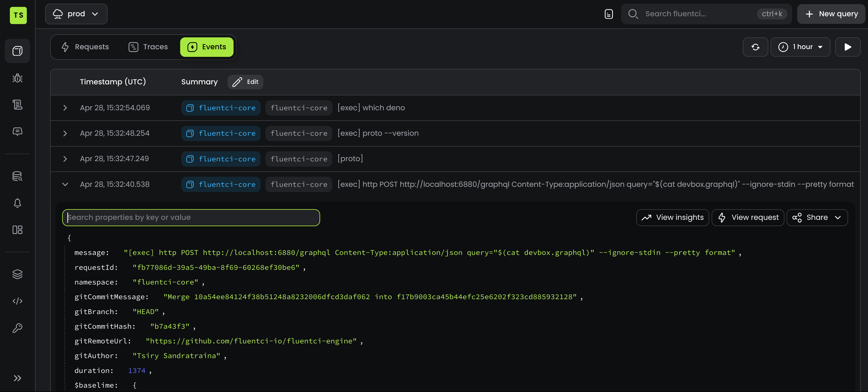Open the Share dropdown
The width and height of the screenshot is (868, 392).
tap(817, 217)
